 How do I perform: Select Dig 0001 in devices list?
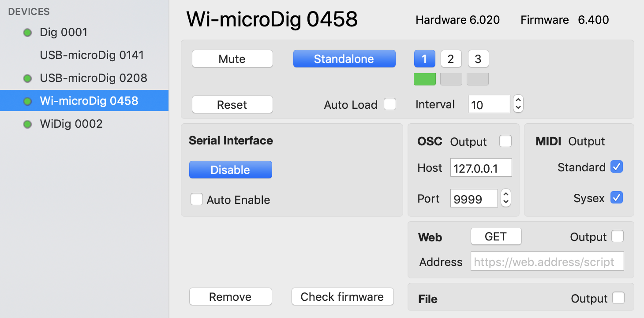[84, 32]
